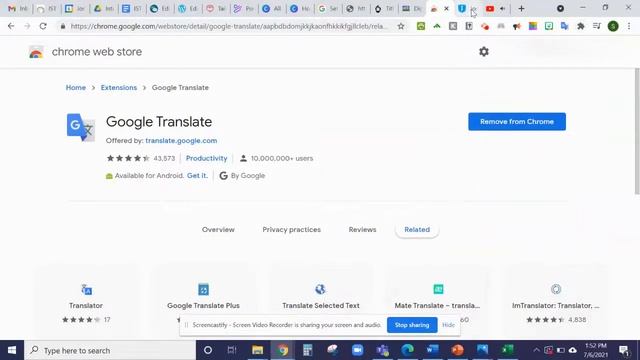Click Remove from Chrome button
Image resolution: width=640 pixels, height=360 pixels.
click(x=517, y=122)
